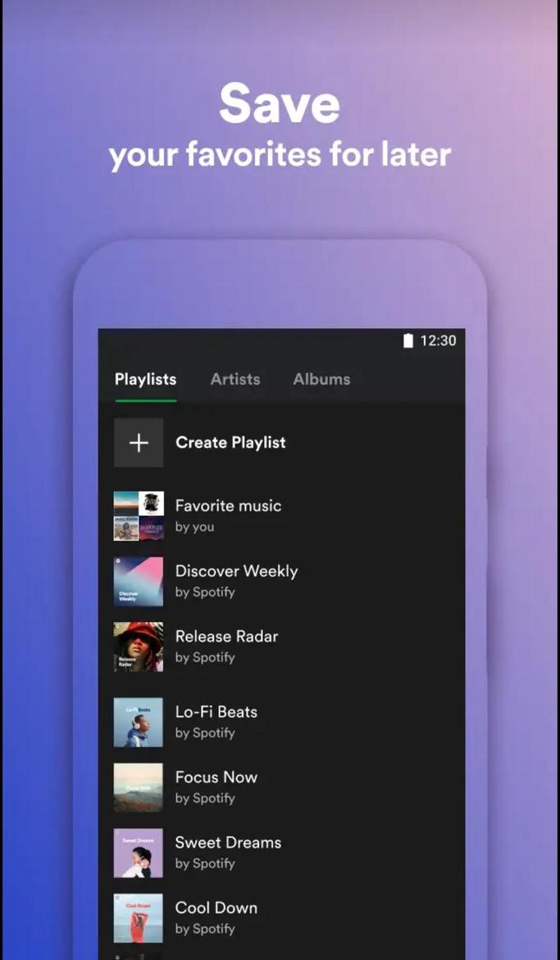Switch to the Artists tab
This screenshot has width=560, height=960.
pos(235,379)
